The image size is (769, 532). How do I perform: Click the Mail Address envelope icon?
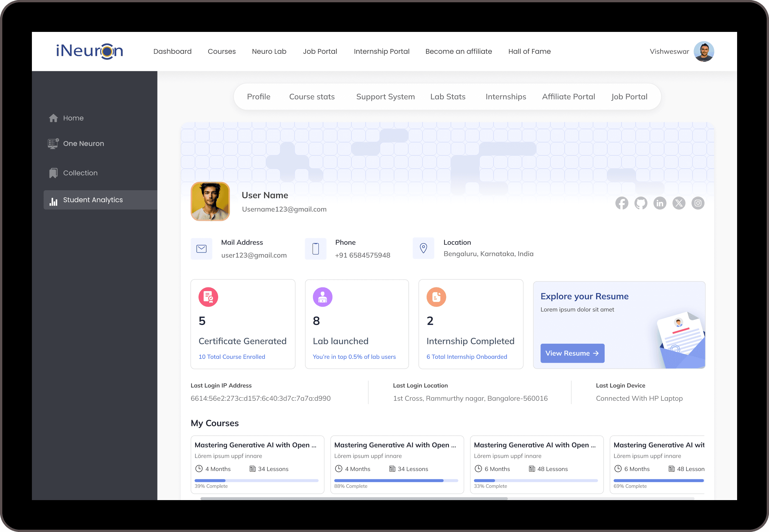(201, 249)
